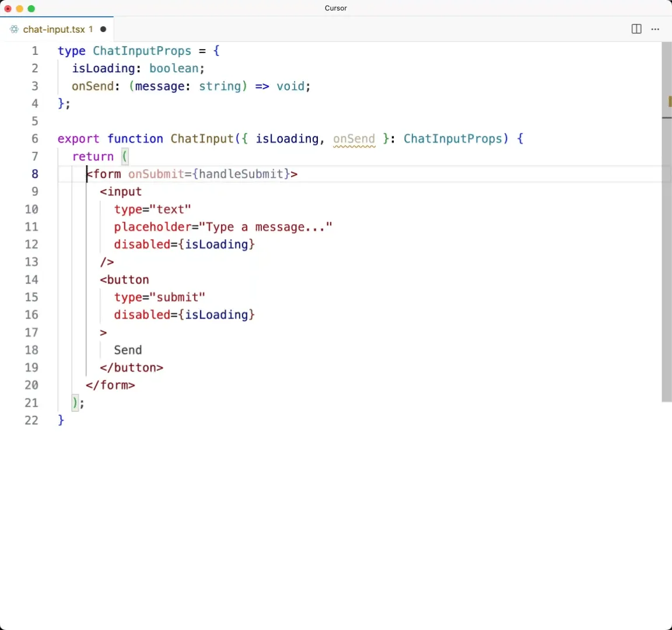Screen dimensions: 672x630
Task: Click the green fullscreen window button
Action: [32, 9]
